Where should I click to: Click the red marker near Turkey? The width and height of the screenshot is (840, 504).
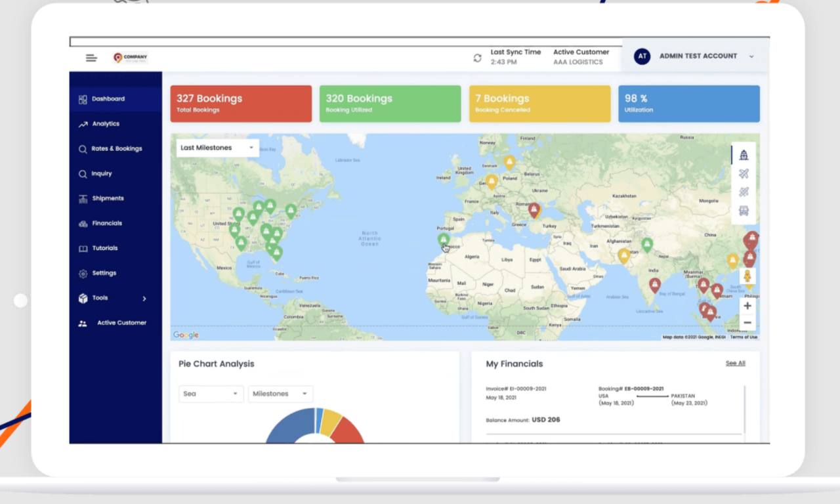tap(534, 210)
